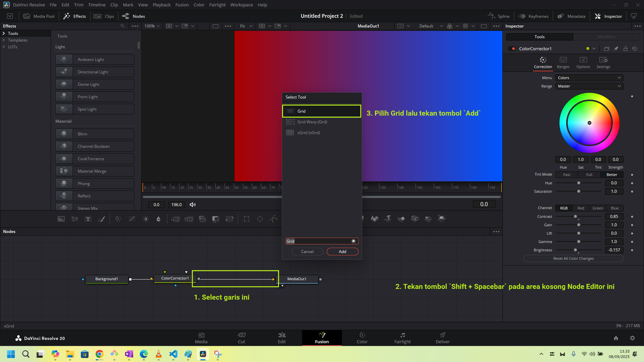Click the lock icon in Inspector

coord(625,49)
